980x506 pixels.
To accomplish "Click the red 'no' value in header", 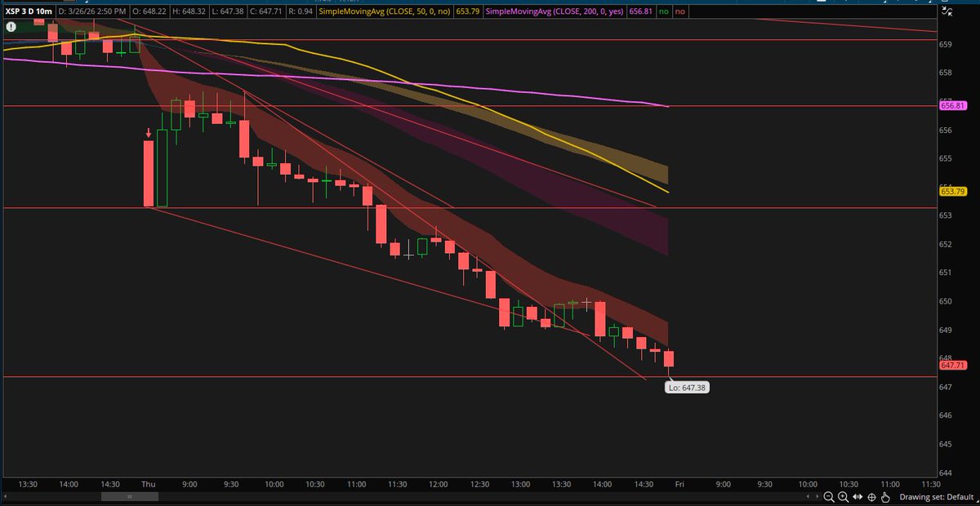I will pos(680,11).
